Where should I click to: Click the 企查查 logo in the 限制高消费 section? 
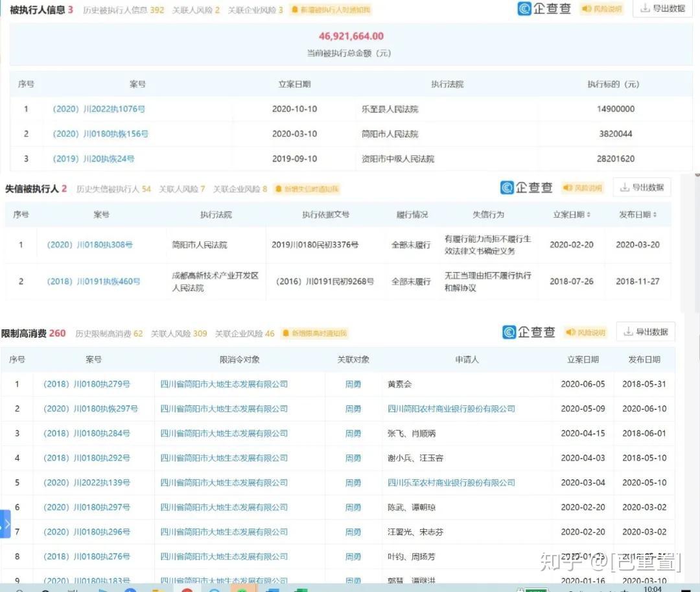[529, 332]
